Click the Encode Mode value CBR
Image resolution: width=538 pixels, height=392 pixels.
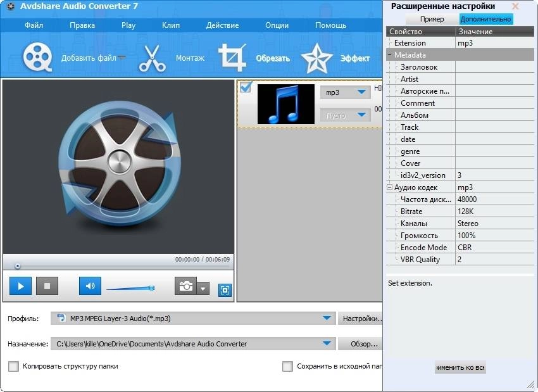tap(495, 247)
